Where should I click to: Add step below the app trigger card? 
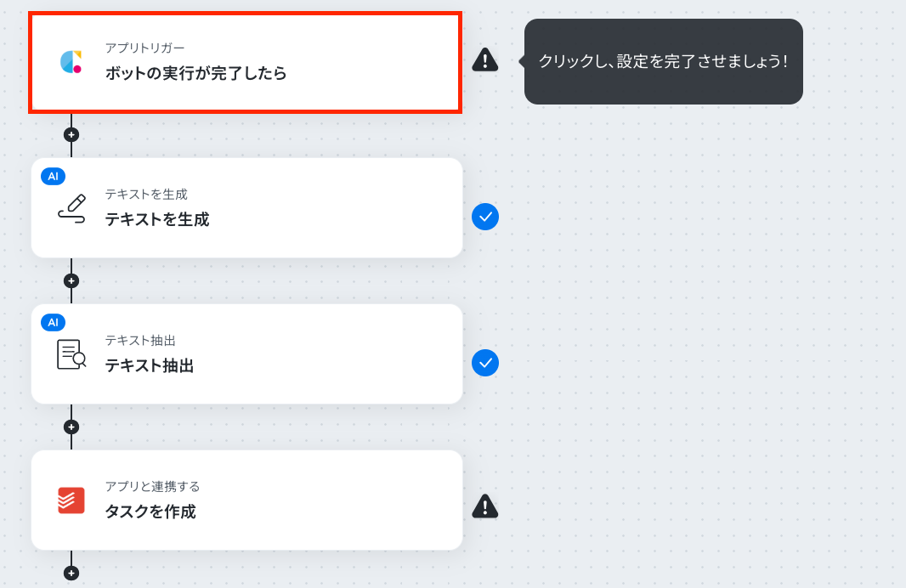pyautogui.click(x=71, y=134)
